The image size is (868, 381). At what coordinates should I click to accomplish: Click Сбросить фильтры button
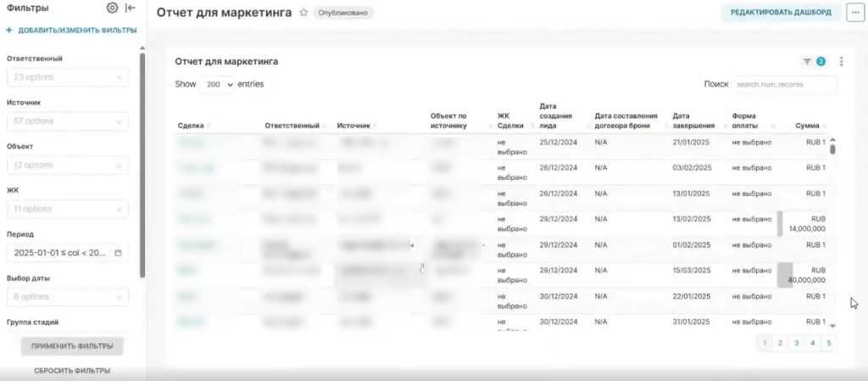[x=72, y=371]
